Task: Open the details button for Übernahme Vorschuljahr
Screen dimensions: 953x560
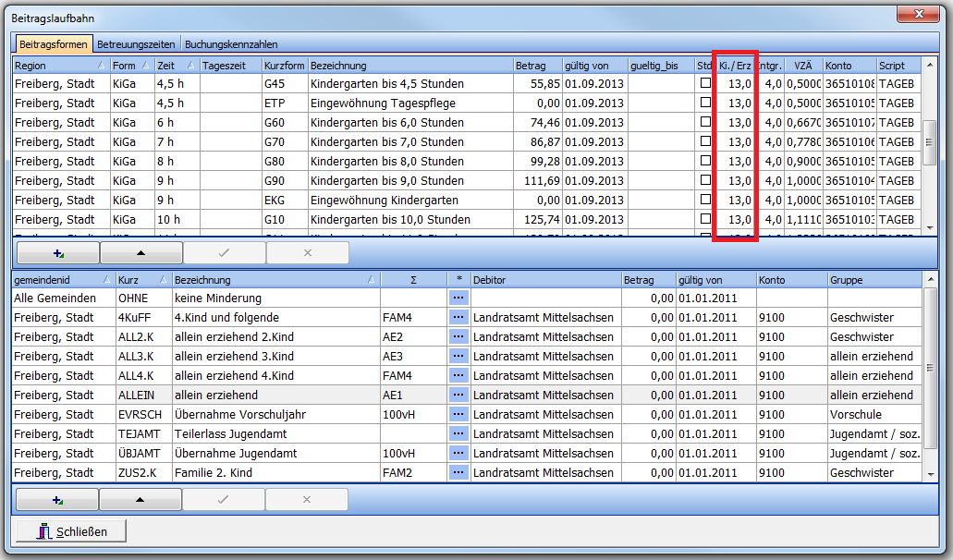Action: (x=458, y=415)
